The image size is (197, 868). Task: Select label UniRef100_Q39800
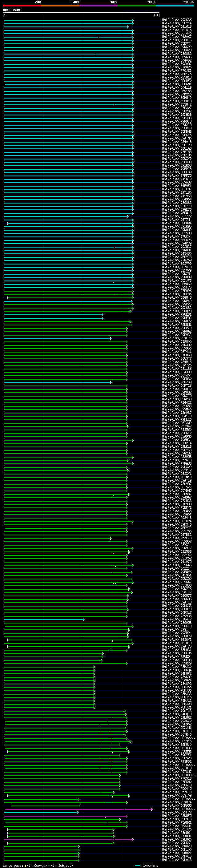177,342
